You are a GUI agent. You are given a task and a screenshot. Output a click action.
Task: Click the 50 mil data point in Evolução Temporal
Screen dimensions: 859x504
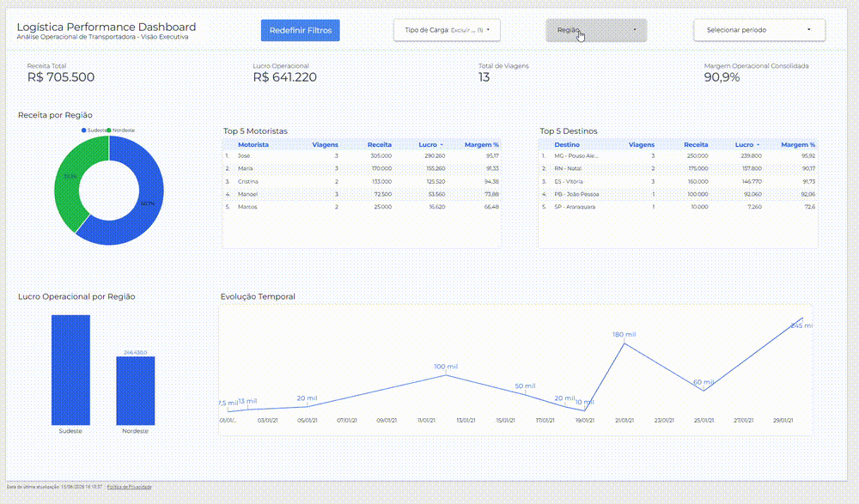coord(526,394)
